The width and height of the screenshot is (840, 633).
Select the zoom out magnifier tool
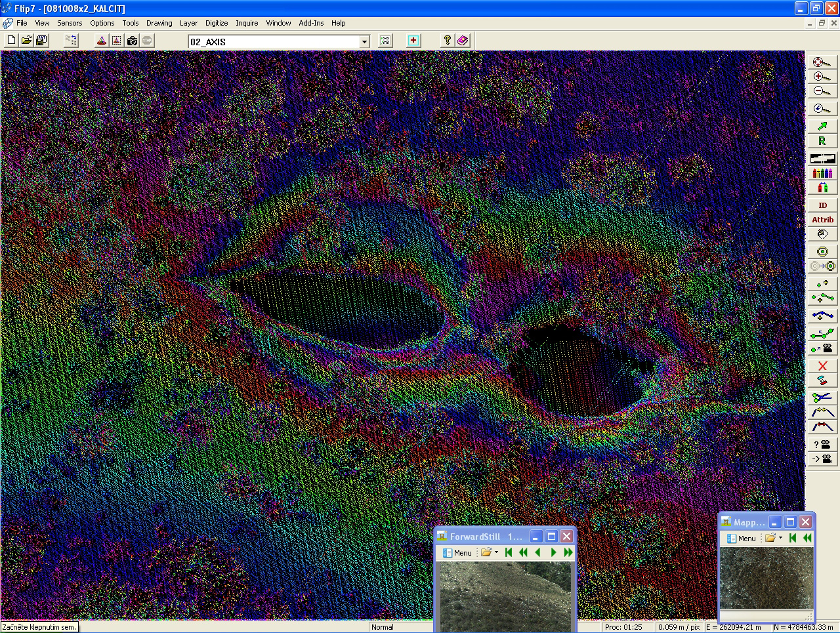821,92
